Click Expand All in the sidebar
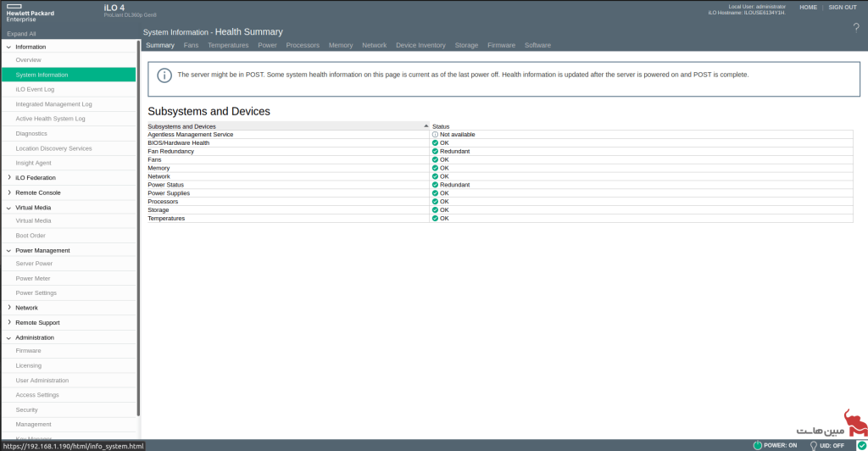 [x=21, y=34]
